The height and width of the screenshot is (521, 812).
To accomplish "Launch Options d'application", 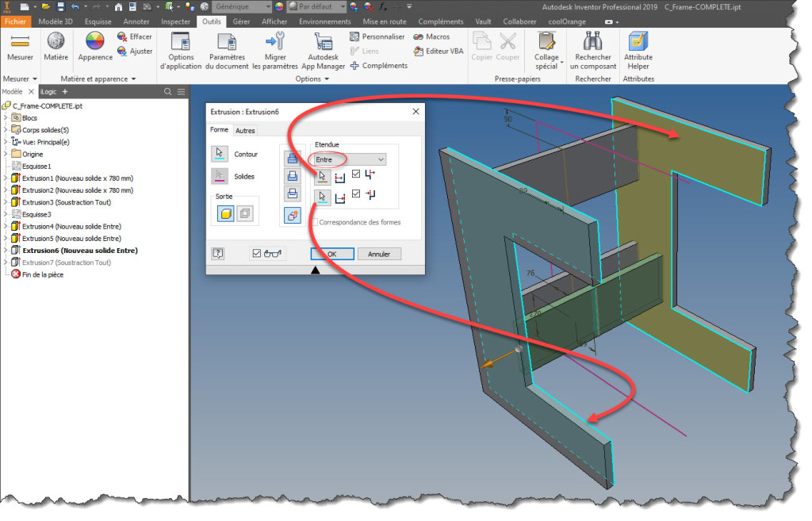I will tap(181, 48).
